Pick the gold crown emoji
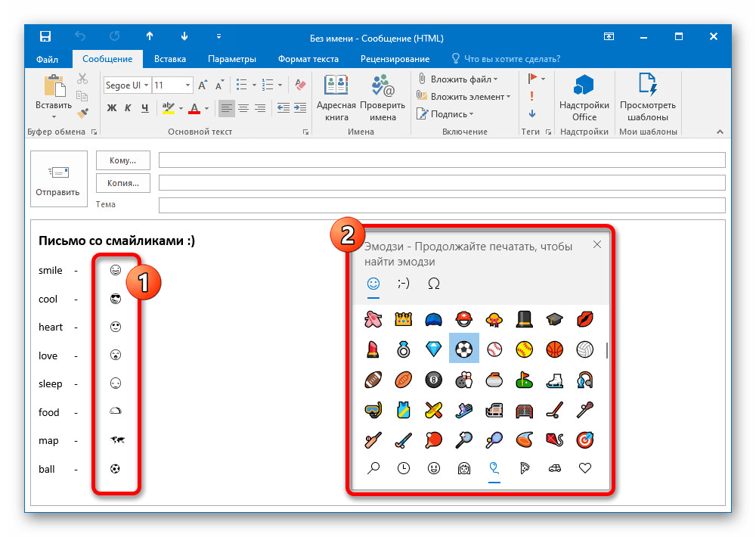 (x=403, y=319)
